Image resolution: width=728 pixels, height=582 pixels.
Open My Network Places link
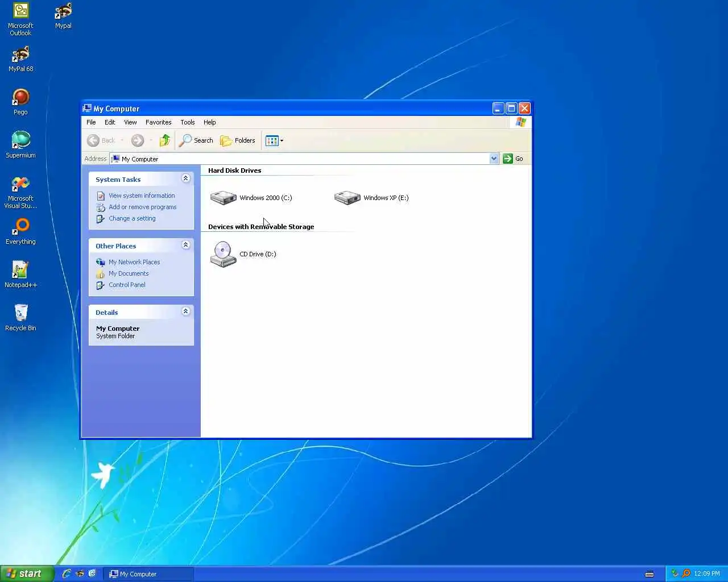pos(134,262)
